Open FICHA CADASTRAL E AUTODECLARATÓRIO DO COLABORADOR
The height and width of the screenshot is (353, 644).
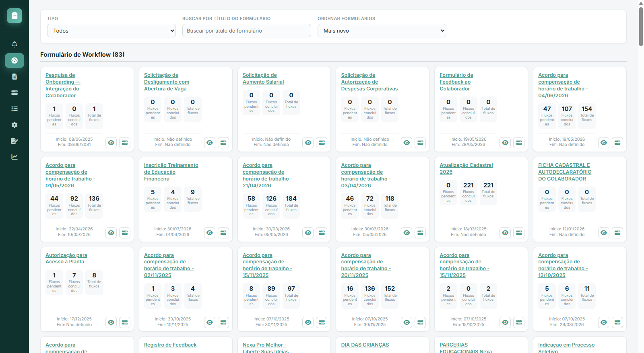[x=565, y=172]
